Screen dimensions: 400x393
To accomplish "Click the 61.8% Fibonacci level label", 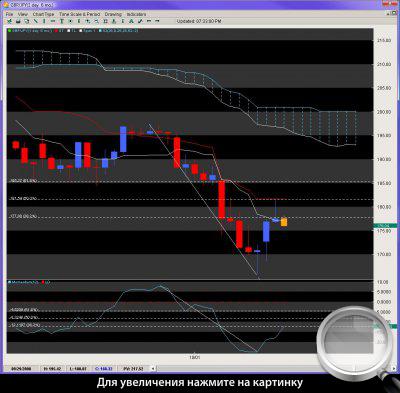I will pyautogui.click(x=23, y=181).
